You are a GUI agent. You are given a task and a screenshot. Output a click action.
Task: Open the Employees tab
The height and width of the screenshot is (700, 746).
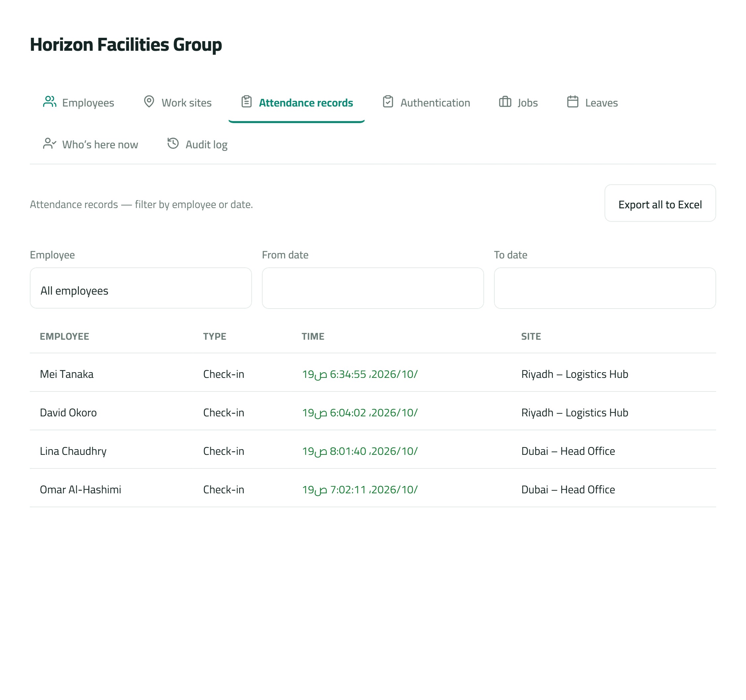click(x=79, y=103)
